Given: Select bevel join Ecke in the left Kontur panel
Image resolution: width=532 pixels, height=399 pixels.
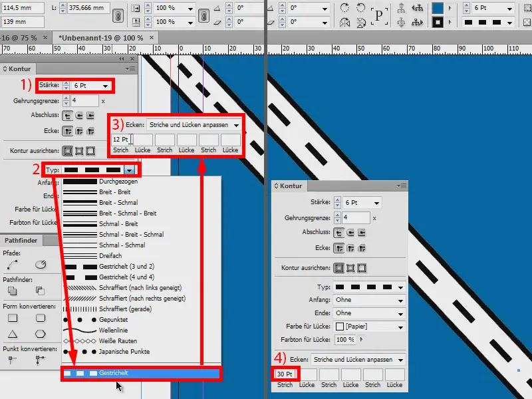Looking at the screenshot, I should click(90, 131).
